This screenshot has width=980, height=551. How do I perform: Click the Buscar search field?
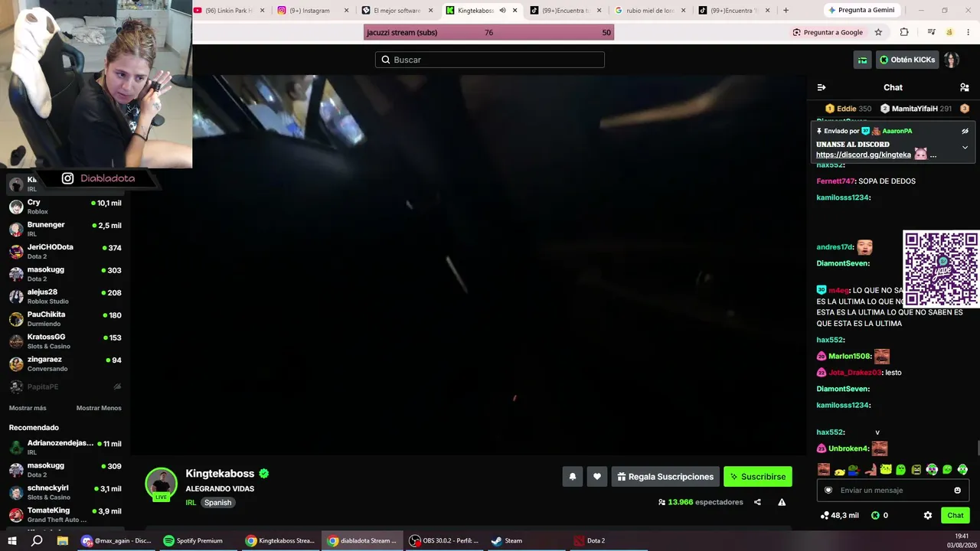[x=490, y=60]
